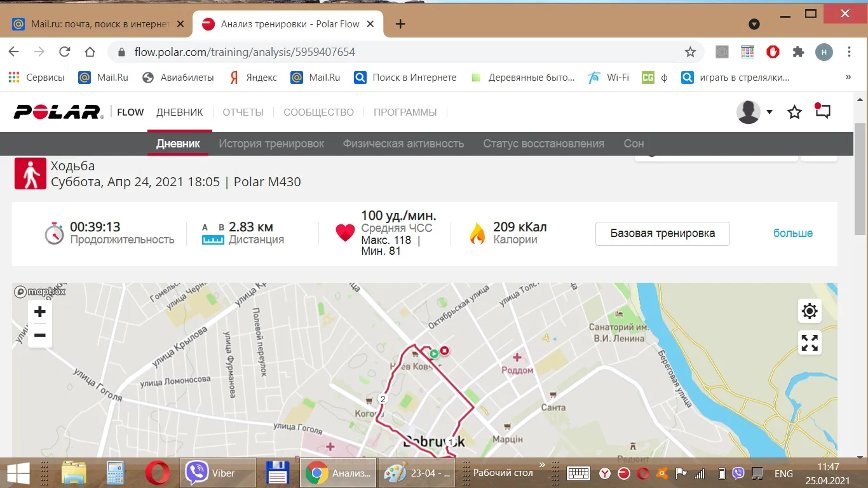The width and height of the screenshot is (868, 488).
Task: Open Opera from the taskbar
Action: pyautogui.click(x=158, y=473)
